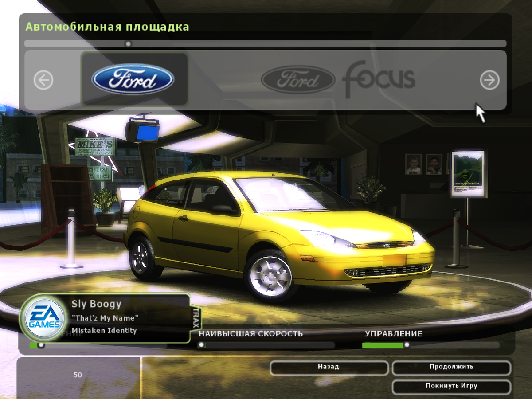Click the Назад button
The image size is (532, 399).
(329, 368)
